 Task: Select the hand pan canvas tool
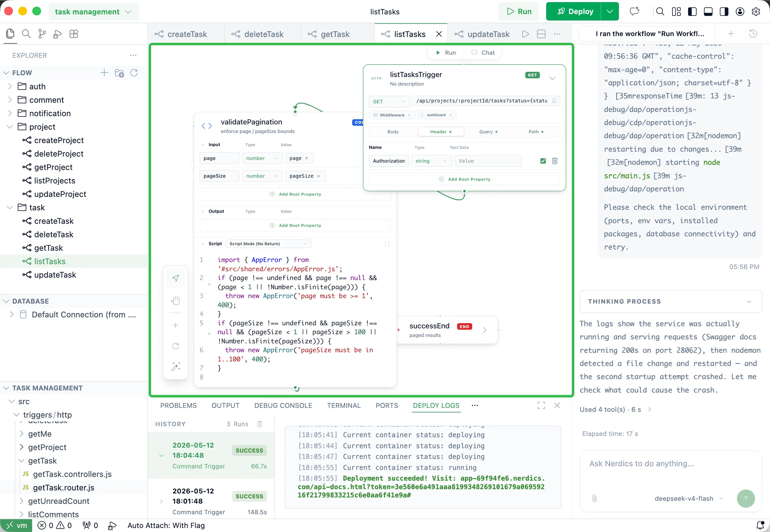click(176, 300)
